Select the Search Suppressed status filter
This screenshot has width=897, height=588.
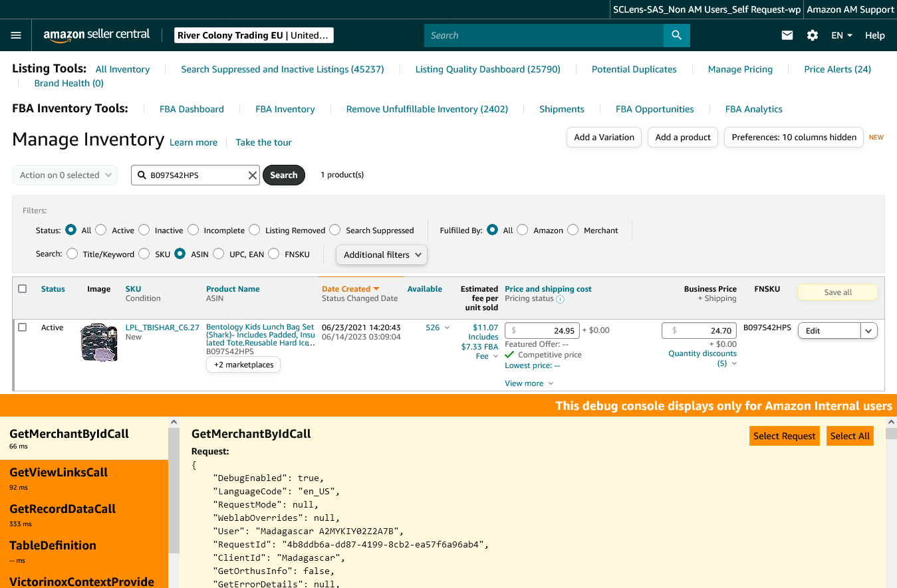pyautogui.click(x=335, y=230)
